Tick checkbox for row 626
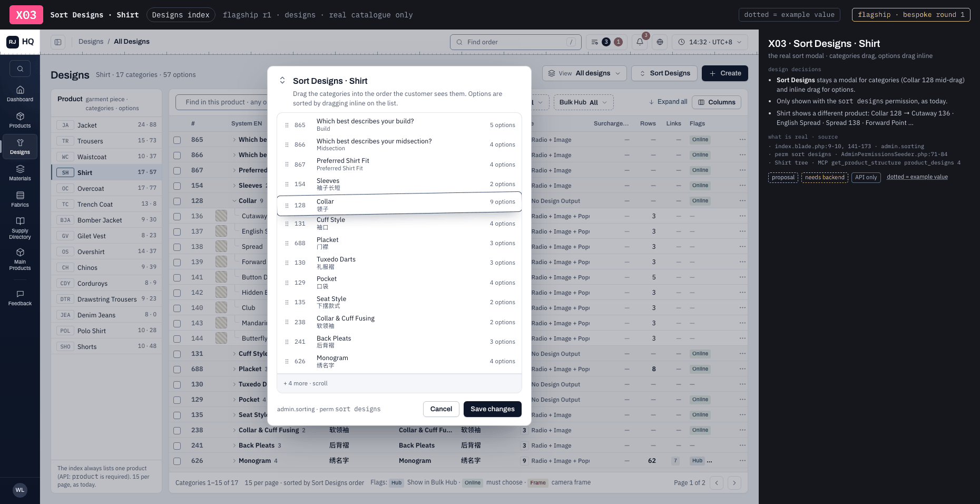 click(x=177, y=461)
